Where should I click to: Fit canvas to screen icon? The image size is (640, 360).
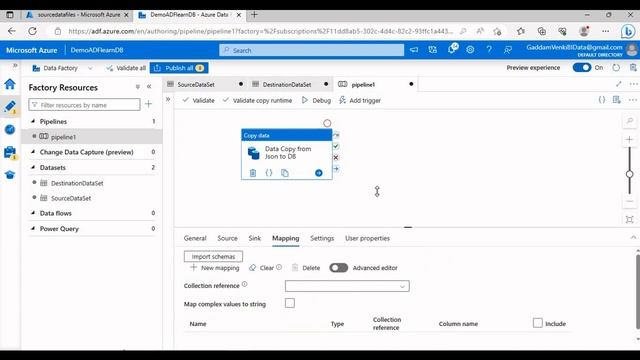pos(629,220)
